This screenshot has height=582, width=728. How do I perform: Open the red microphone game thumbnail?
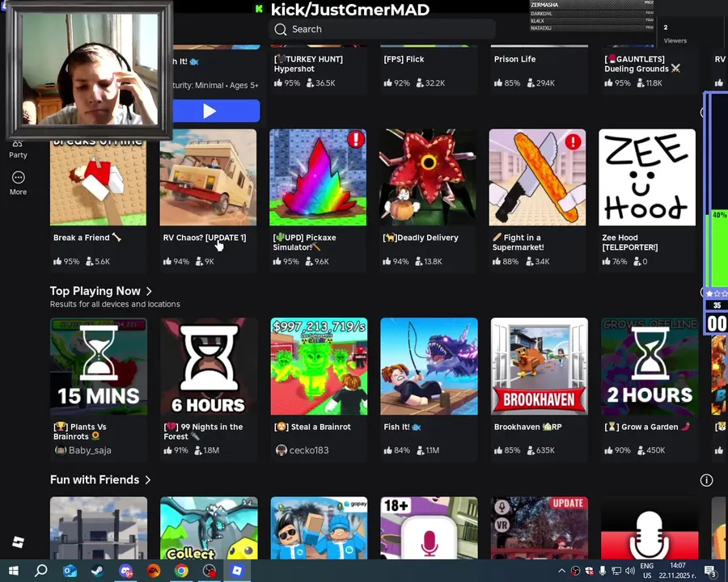(x=650, y=528)
